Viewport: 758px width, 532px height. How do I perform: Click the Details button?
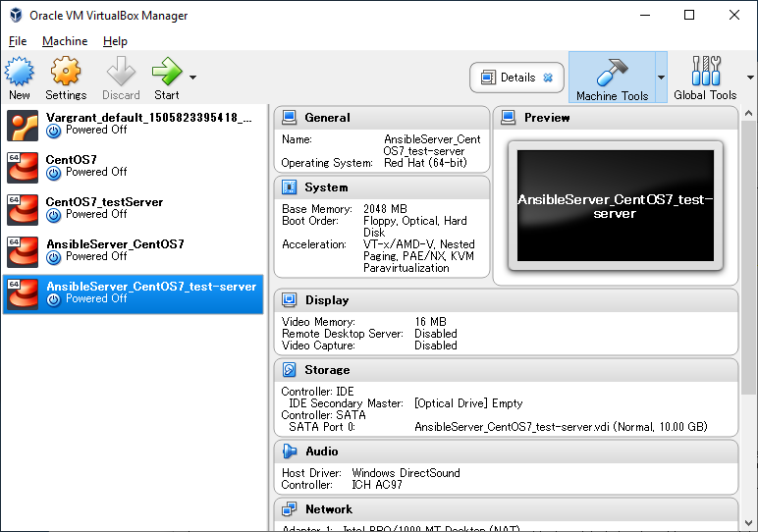(x=516, y=78)
